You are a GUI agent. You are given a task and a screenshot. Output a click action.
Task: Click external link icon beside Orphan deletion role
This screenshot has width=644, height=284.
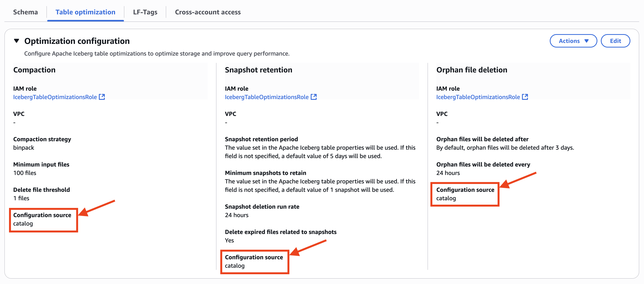pos(525,97)
